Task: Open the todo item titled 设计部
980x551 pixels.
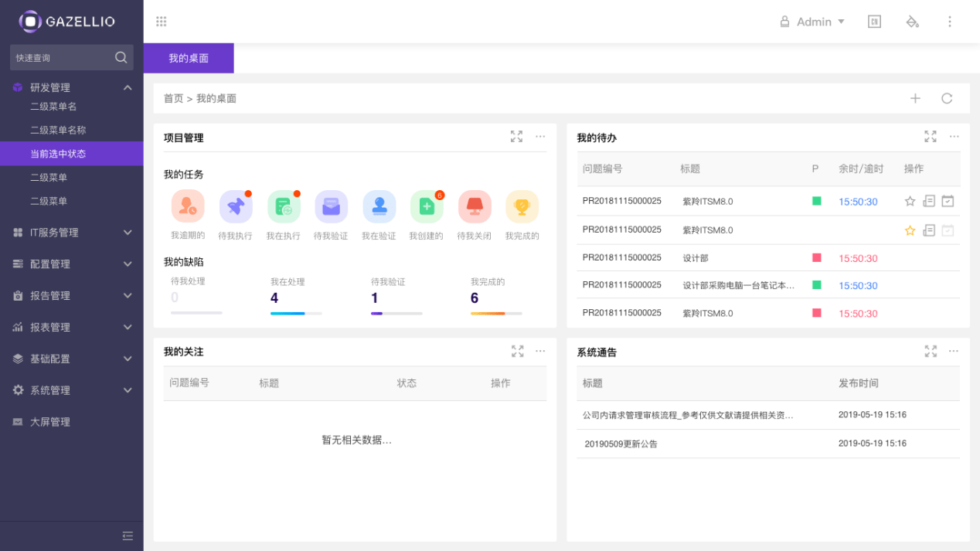Action: click(x=696, y=258)
